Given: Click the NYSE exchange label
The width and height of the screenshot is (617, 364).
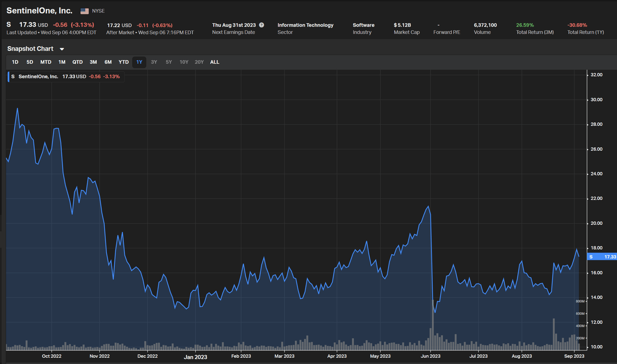Looking at the screenshot, I should pos(98,11).
